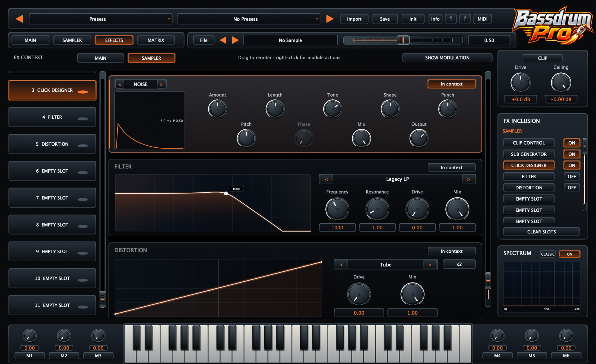Turn off the SPECTRUM ON toggle
This screenshot has width=596, height=364.
pyautogui.click(x=570, y=254)
